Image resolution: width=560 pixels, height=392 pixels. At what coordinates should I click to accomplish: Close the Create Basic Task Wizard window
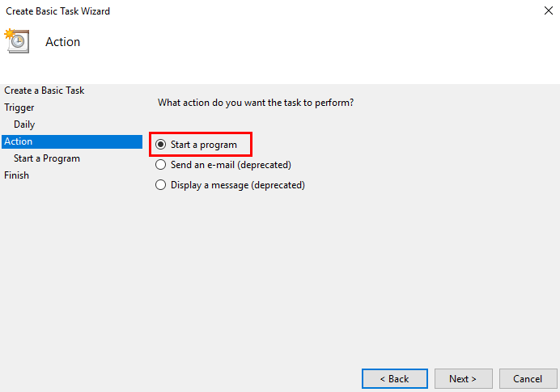pyautogui.click(x=548, y=11)
